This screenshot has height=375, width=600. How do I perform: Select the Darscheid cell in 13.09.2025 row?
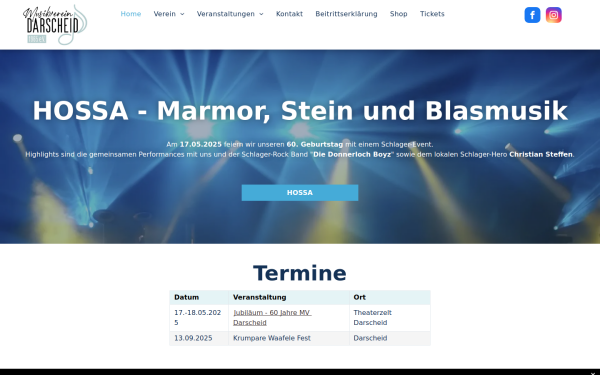[390, 338]
